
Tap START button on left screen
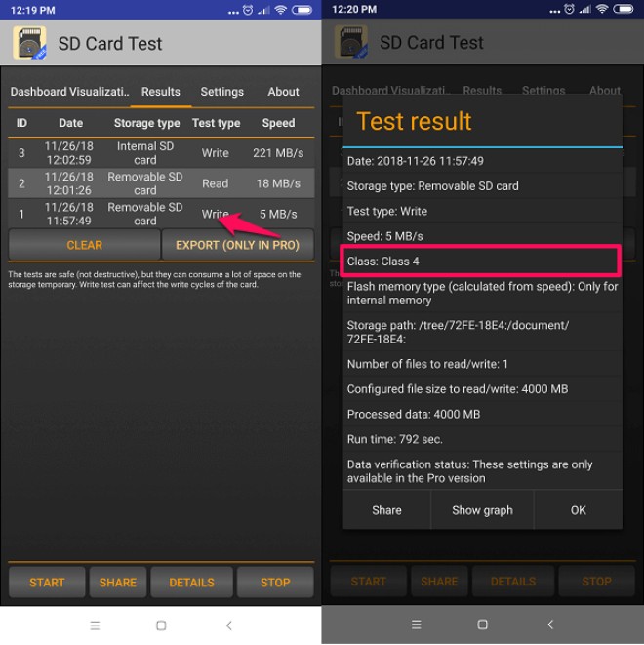coord(47,583)
